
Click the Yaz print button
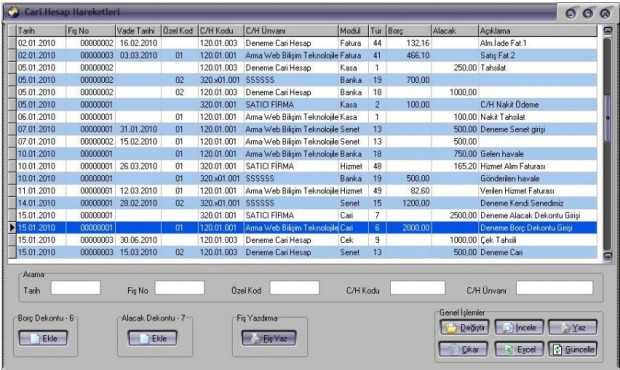pos(573,328)
